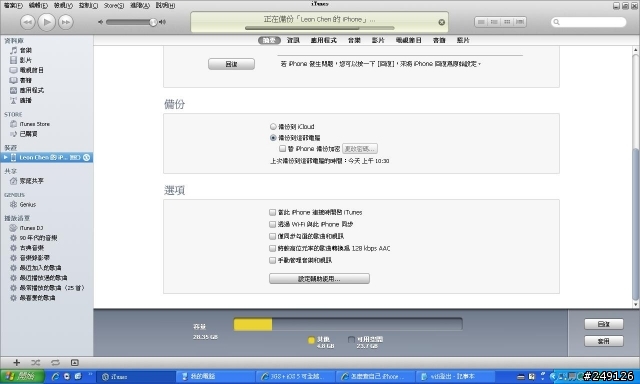Screen dimensions: 640x384
Task: Select the 摘要 Summary tab
Action: click(269, 40)
